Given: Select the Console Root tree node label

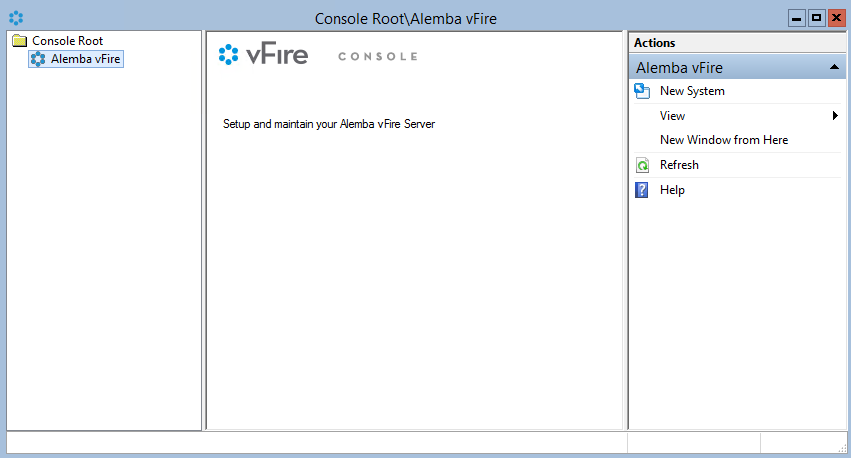Looking at the screenshot, I should (67, 41).
